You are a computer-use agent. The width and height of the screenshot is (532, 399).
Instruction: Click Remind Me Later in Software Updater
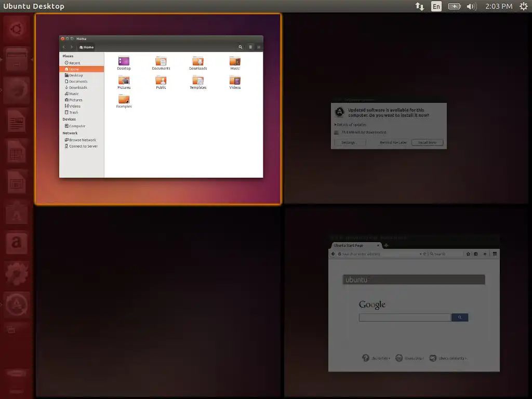point(393,142)
